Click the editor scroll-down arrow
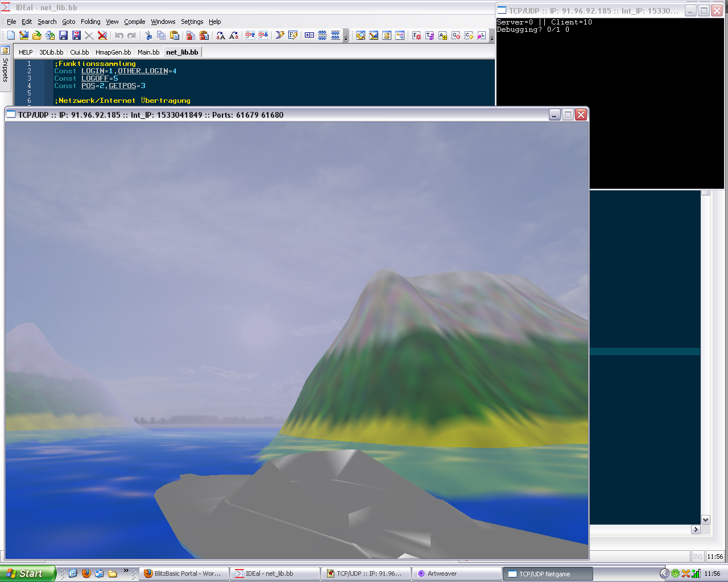This screenshot has width=728, height=582. point(706,519)
